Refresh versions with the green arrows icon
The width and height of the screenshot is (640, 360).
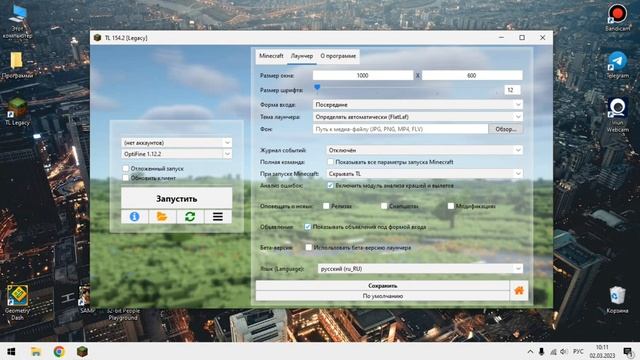pyautogui.click(x=190, y=217)
